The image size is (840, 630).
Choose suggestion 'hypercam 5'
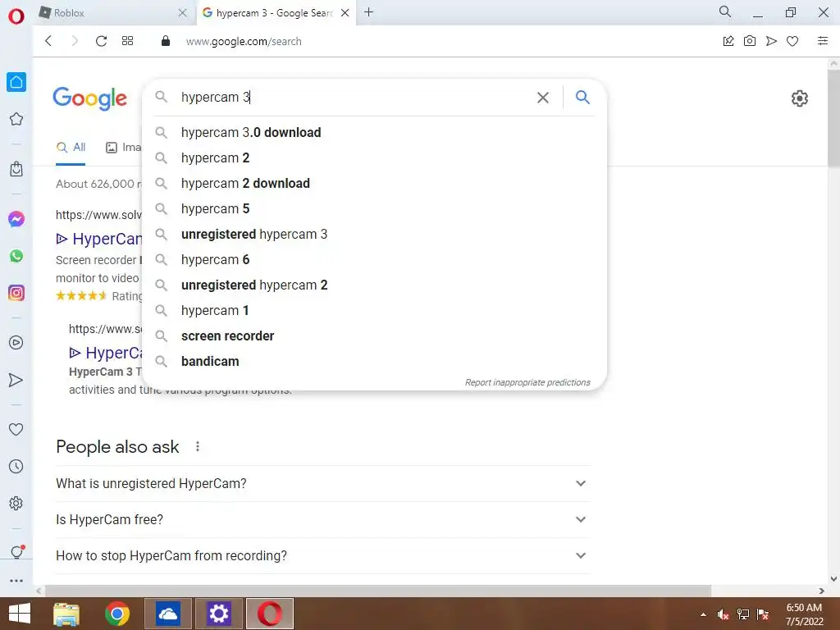pyautogui.click(x=373, y=209)
